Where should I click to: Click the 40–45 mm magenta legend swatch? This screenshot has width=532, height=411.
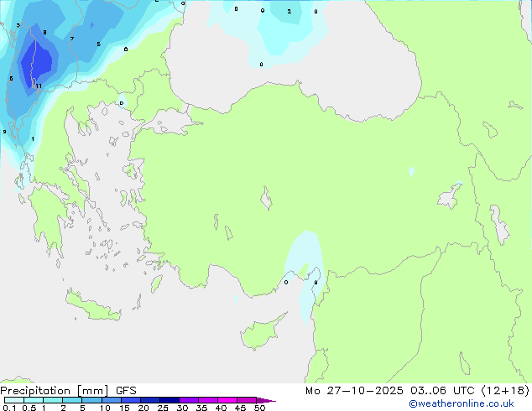[x=227, y=400]
